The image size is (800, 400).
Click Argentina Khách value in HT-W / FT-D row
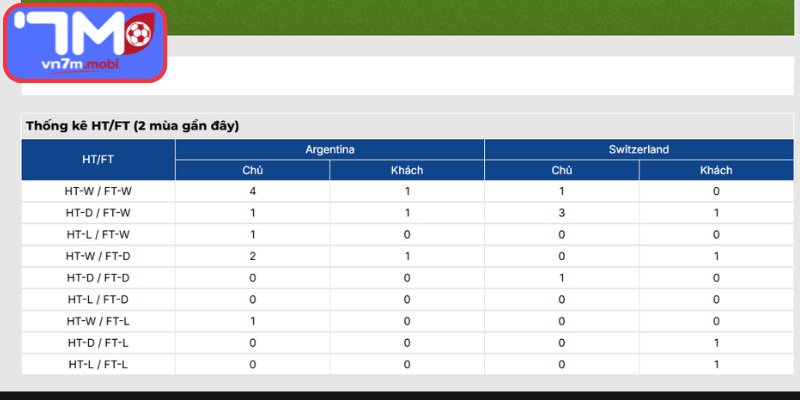click(x=407, y=257)
